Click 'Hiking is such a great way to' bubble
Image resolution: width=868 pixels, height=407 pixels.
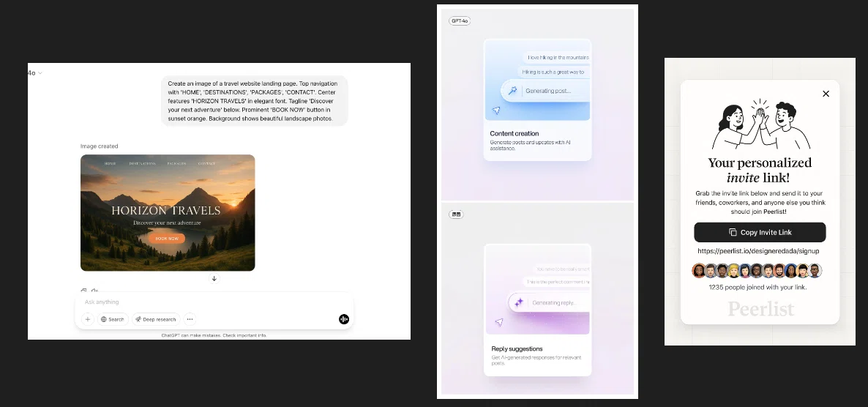click(554, 72)
